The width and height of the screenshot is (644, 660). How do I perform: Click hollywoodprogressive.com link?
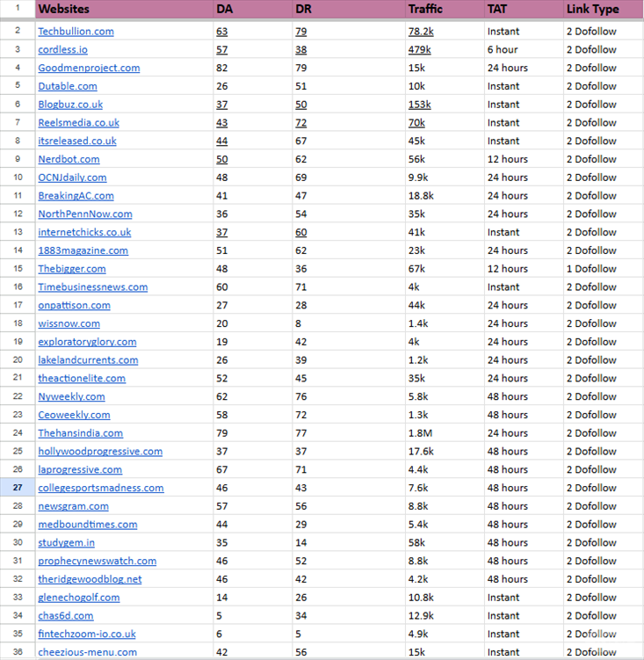click(x=100, y=452)
